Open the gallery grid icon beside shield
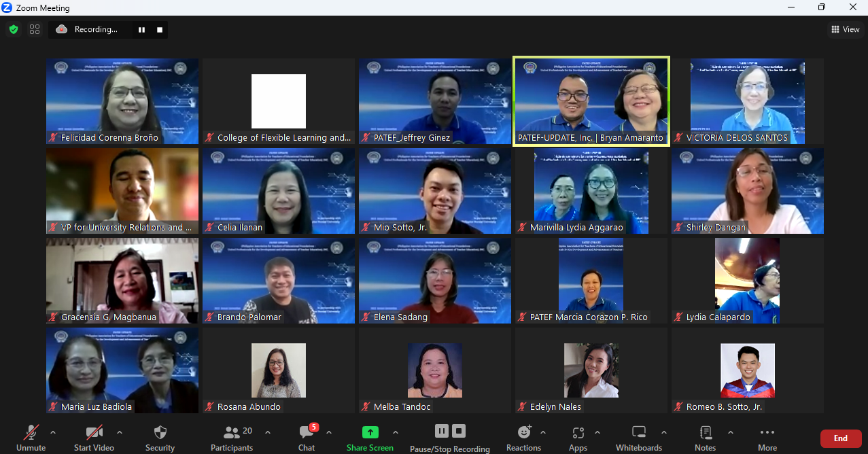The height and width of the screenshot is (454, 868). click(x=35, y=29)
